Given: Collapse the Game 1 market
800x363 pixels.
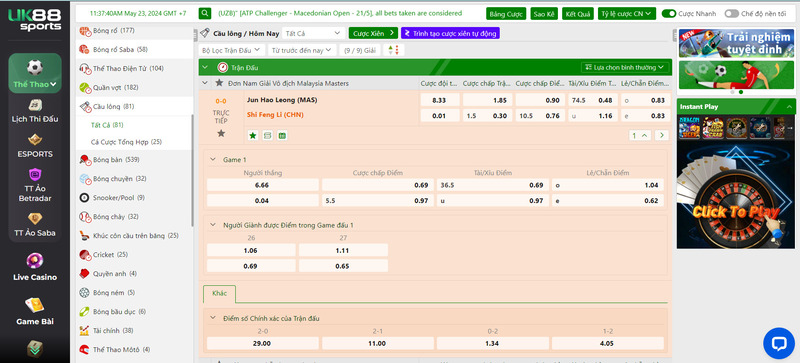Looking at the screenshot, I should 213,160.
